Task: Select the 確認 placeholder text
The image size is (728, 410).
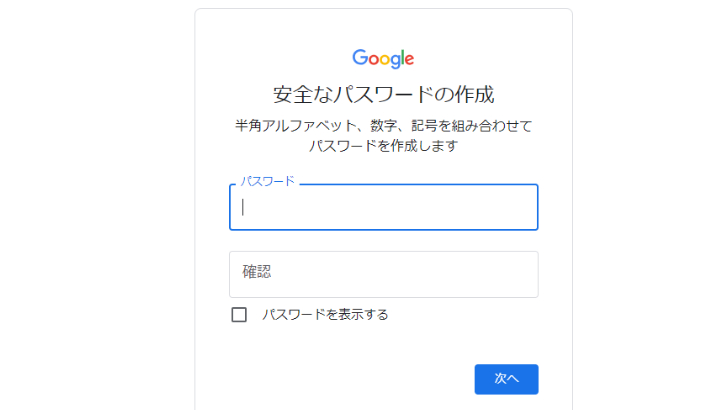Action: pos(257,272)
